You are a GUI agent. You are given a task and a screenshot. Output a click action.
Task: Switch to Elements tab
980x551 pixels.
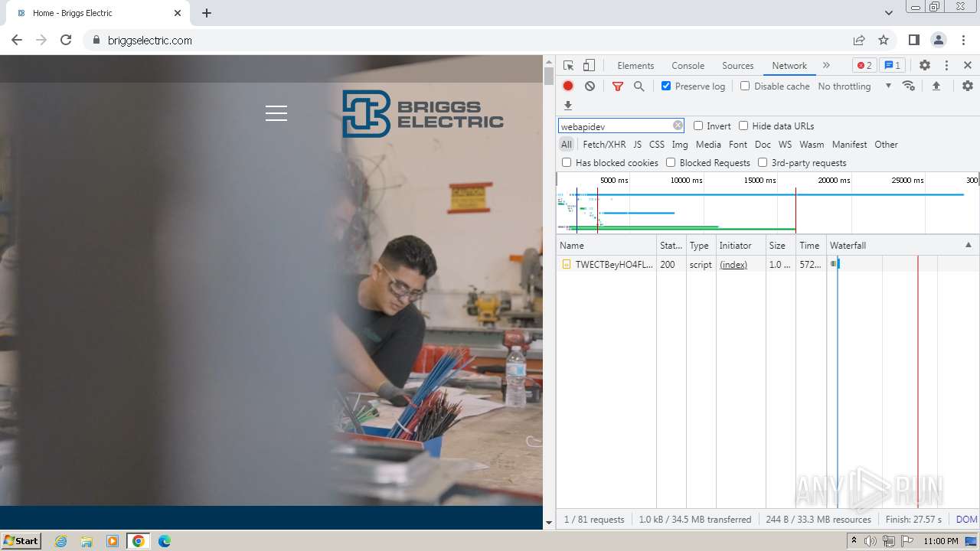click(x=635, y=66)
